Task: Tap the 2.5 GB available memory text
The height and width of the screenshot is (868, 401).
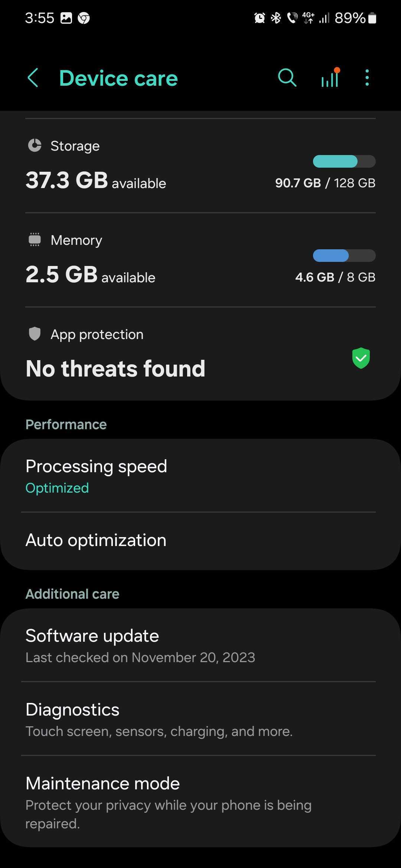Action: pyautogui.click(x=90, y=275)
